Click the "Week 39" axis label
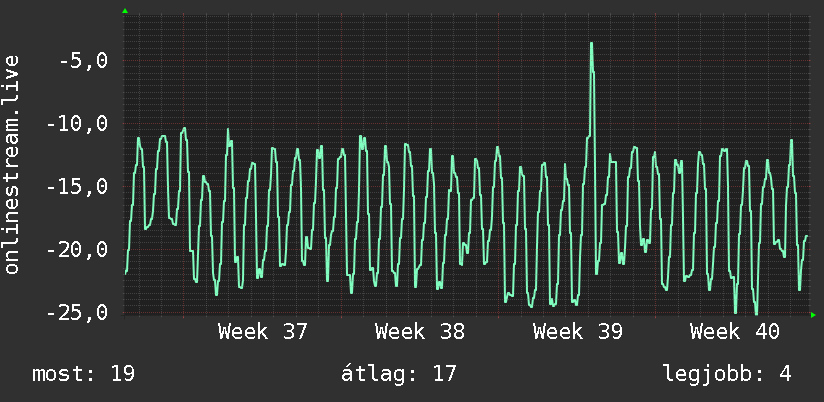824x402 pixels. 578,332
